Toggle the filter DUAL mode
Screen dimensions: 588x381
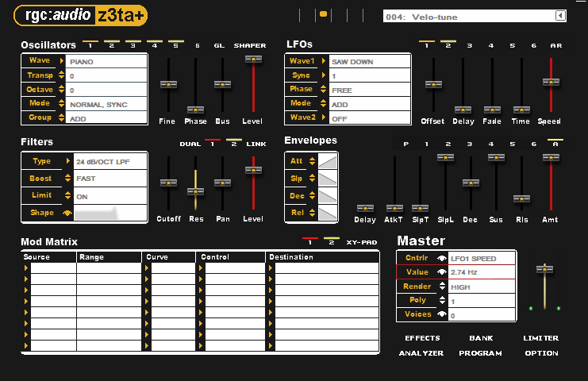click(190, 144)
